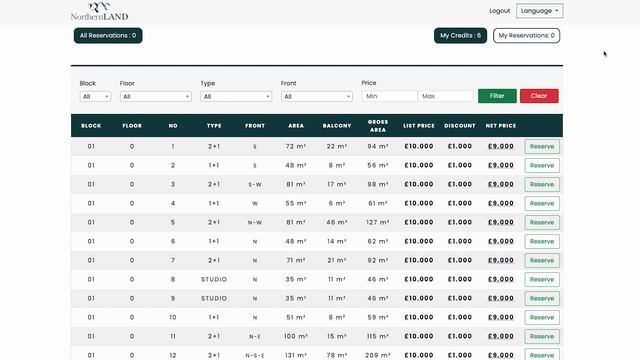The image size is (640, 360).
Task: Open My Reservations: 0
Action: [527, 36]
